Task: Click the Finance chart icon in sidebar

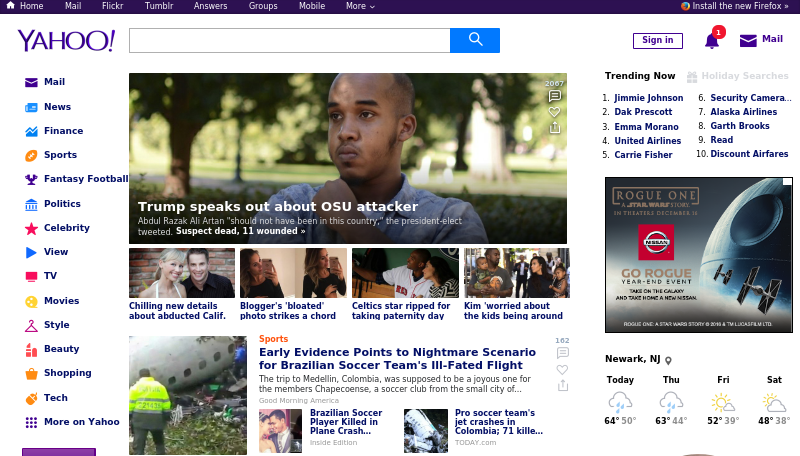Action: pos(31,131)
